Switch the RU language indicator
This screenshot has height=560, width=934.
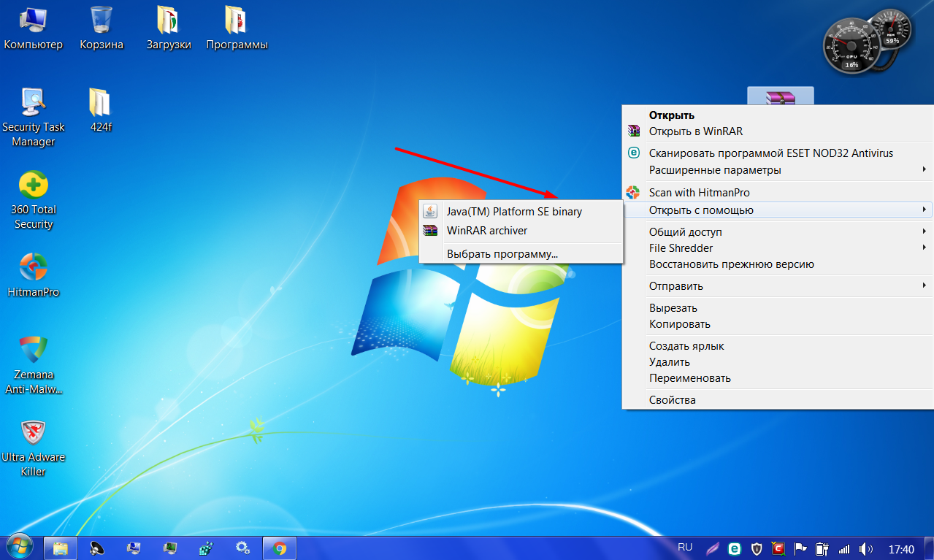(685, 547)
